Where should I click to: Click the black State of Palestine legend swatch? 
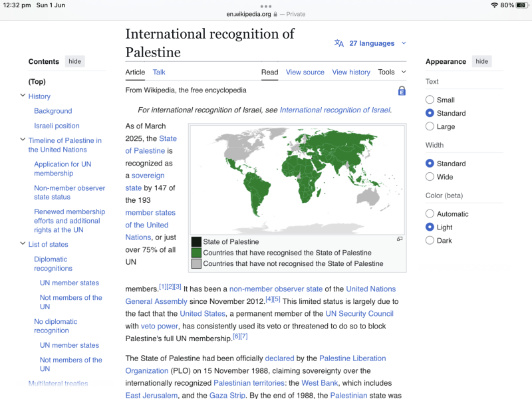click(x=196, y=242)
